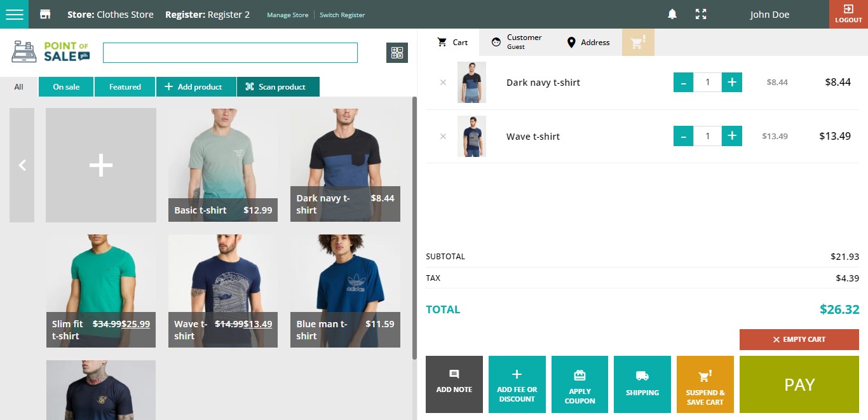The height and width of the screenshot is (420, 868).
Task: Select the All category filter
Action: pos(19,87)
